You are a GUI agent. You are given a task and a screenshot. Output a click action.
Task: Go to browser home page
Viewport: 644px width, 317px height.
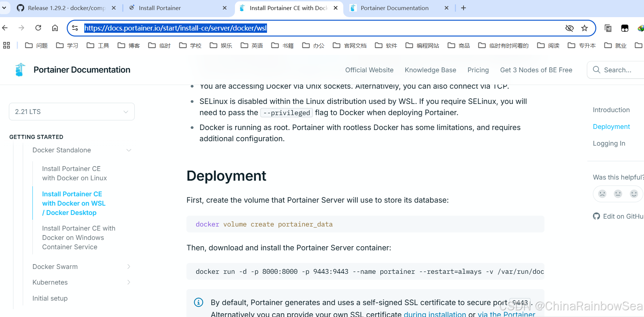tap(55, 28)
